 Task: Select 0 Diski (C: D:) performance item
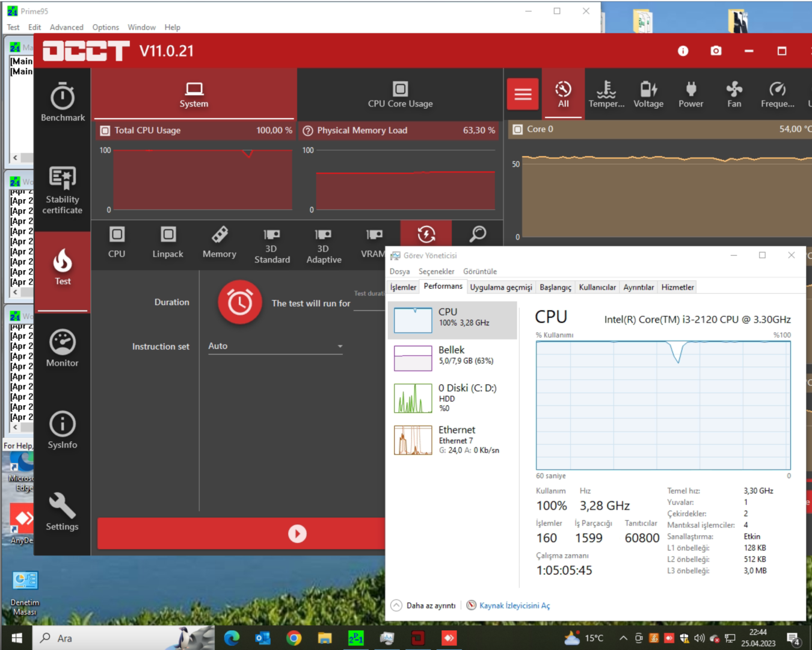pyautogui.click(x=452, y=398)
